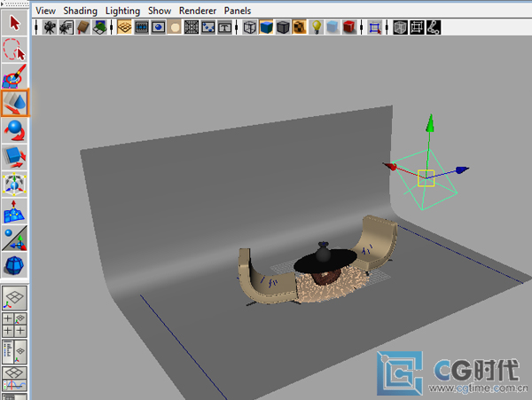Click the Select Camera icon
This screenshot has width=532, height=400.
(50, 27)
